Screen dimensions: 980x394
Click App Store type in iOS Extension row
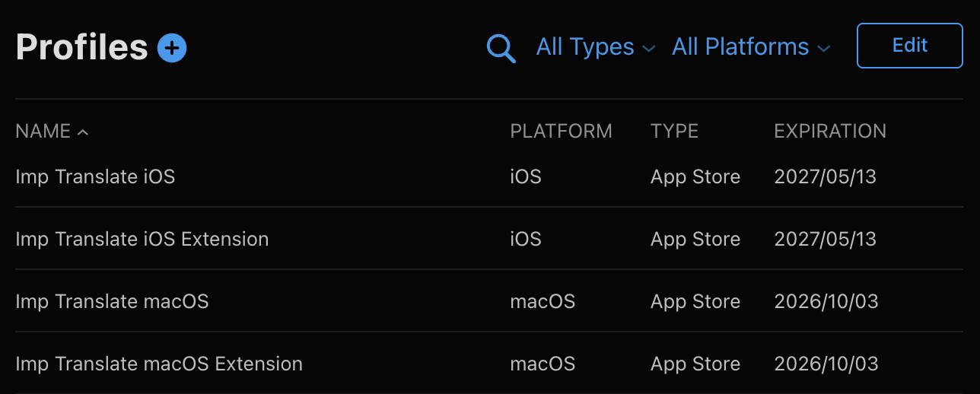(695, 239)
